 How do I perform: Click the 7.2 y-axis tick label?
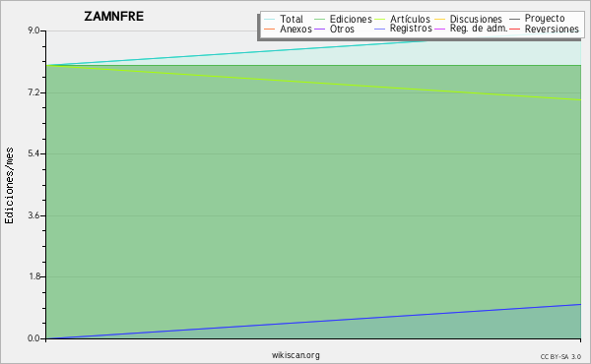coord(33,92)
